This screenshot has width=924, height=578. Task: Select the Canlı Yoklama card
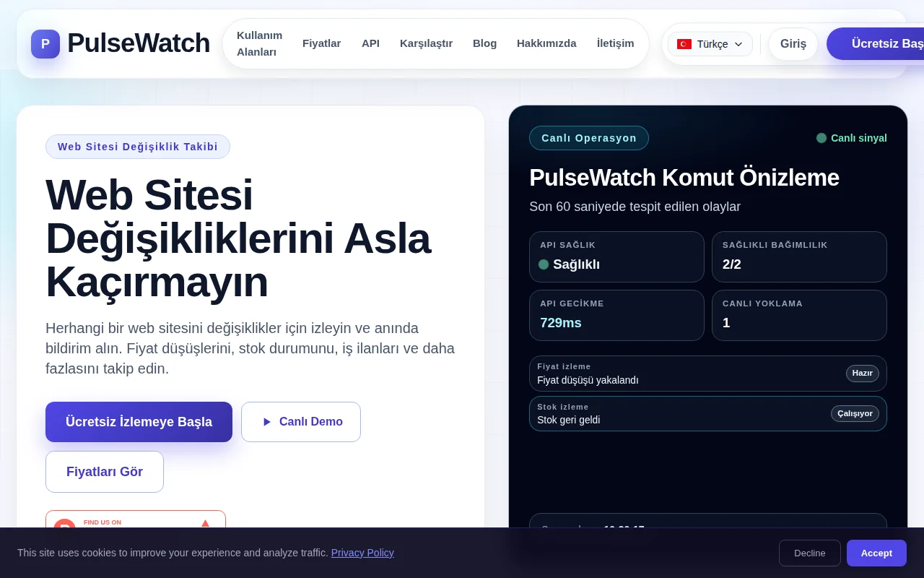[799, 315]
